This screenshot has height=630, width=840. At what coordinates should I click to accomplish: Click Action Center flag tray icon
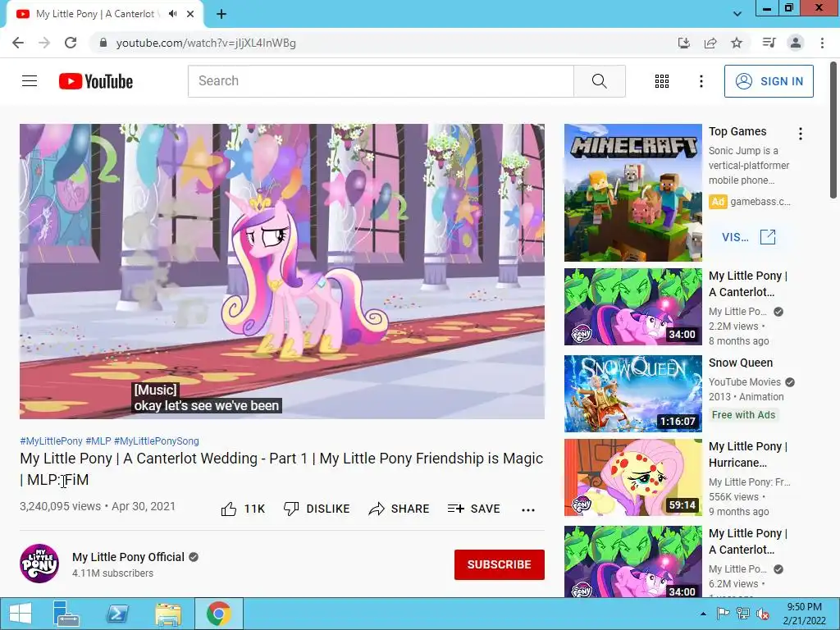click(x=723, y=614)
